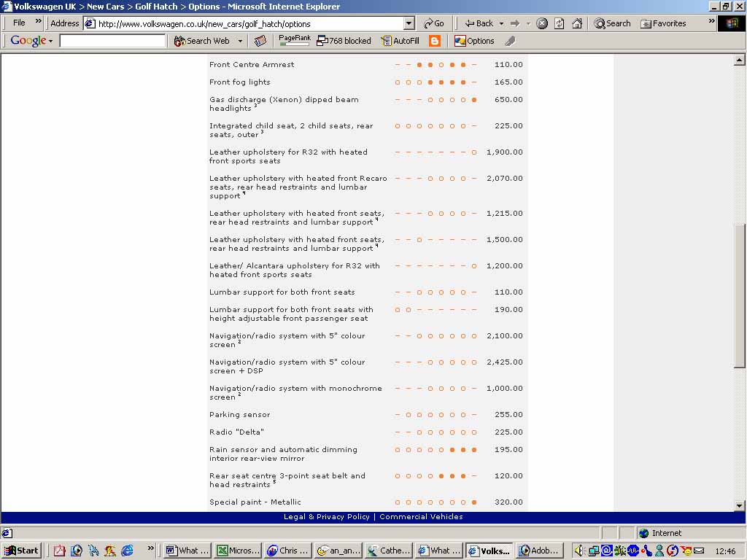747x560 pixels.
Task: Expand the toolbar overflow chevron after Favorites
Action: click(x=712, y=21)
